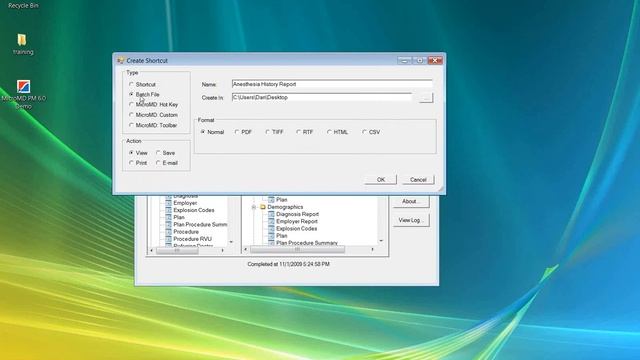Choose MicroMD: Hot Key type
The image size is (640, 360).
[x=153, y=104]
